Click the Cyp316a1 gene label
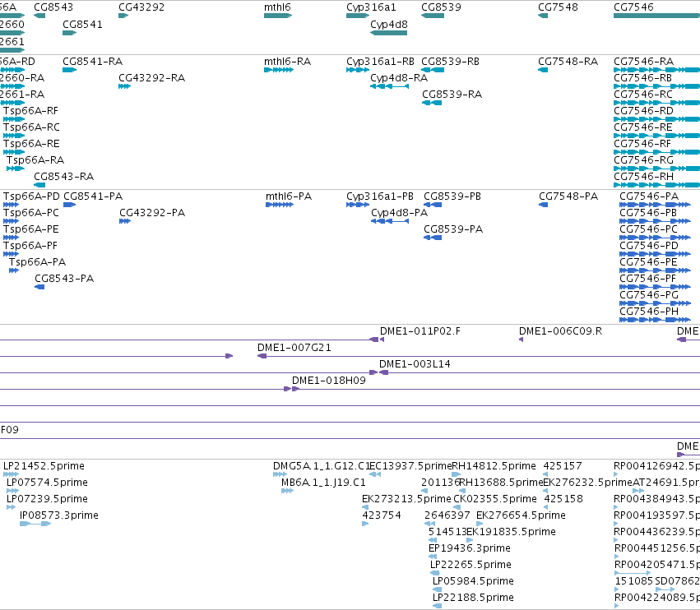The image size is (700, 610). pyautogui.click(x=371, y=7)
